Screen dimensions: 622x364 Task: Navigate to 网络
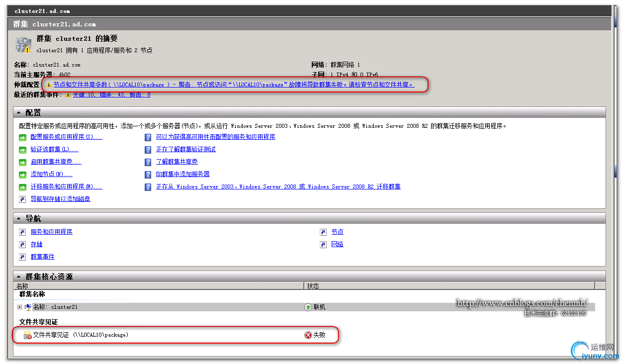click(x=337, y=244)
